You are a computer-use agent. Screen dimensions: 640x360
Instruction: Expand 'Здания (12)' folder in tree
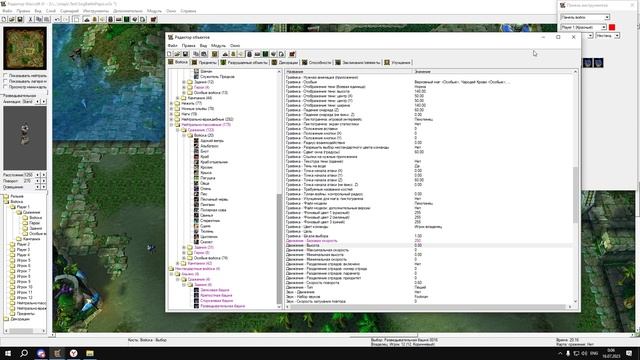184,82
